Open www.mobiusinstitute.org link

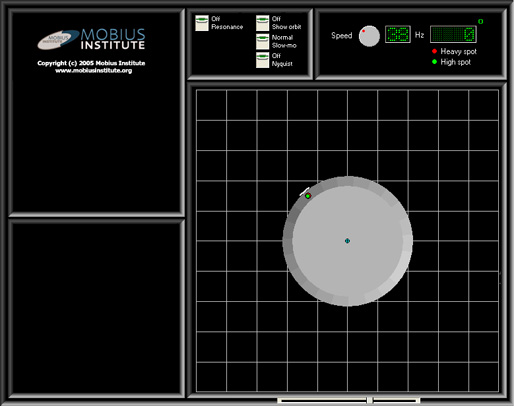tap(94, 71)
